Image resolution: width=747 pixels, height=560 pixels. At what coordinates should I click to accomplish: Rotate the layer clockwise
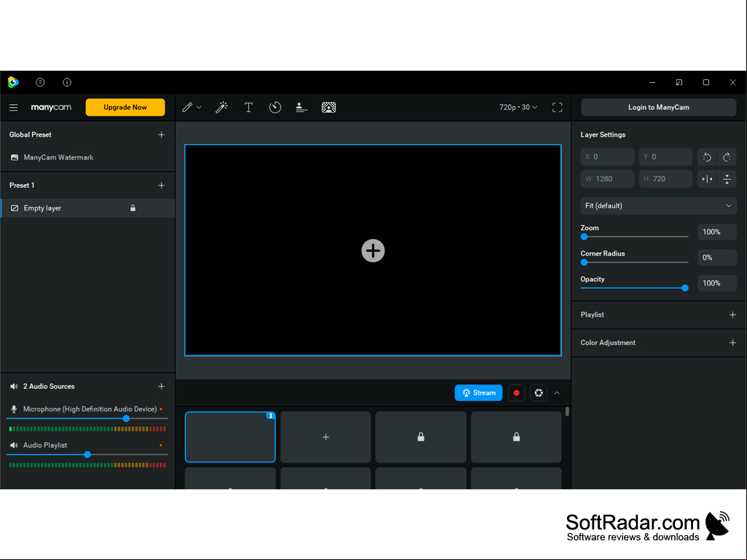tap(727, 157)
